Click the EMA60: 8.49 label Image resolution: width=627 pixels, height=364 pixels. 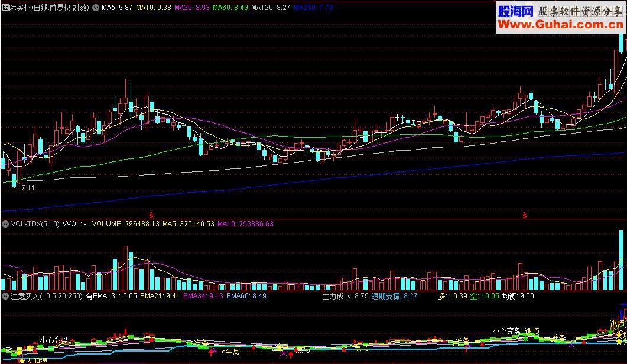pyautogui.click(x=246, y=296)
